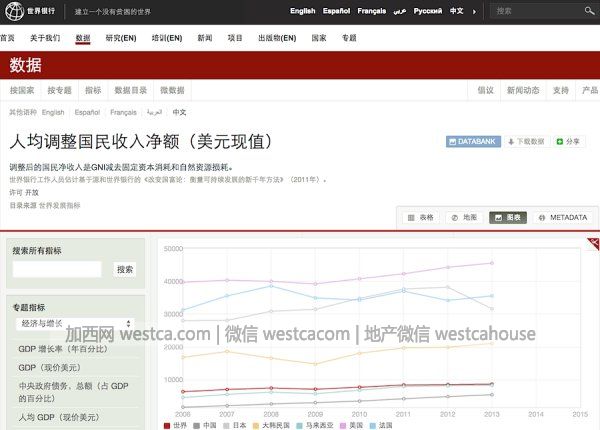Image resolution: width=600 pixels, height=430 pixels.
Task: Open 中央政府债务 indicator link
Action: tap(73, 392)
